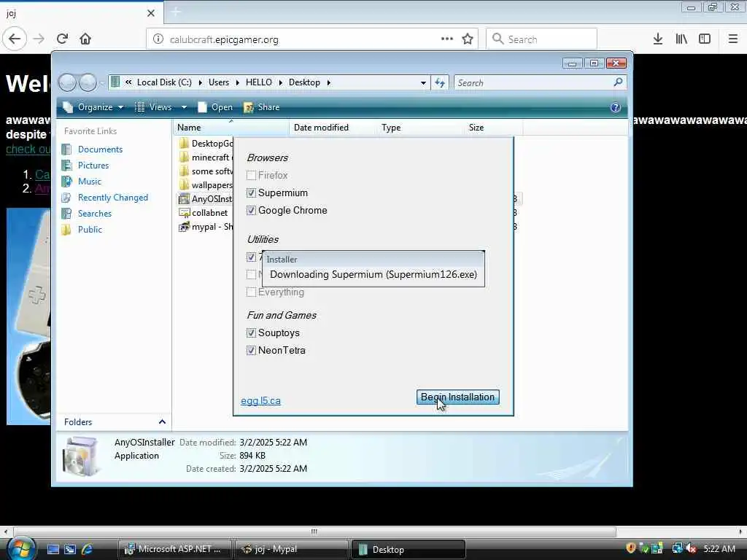The width and height of the screenshot is (747, 560).
Task: Refresh the Explorer folder view
Action: coord(440,82)
